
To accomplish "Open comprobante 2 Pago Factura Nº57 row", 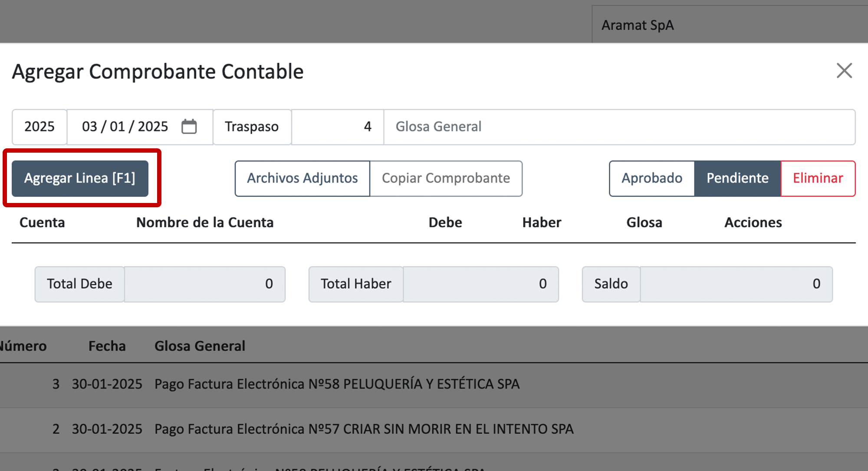I will pyautogui.click(x=364, y=429).
